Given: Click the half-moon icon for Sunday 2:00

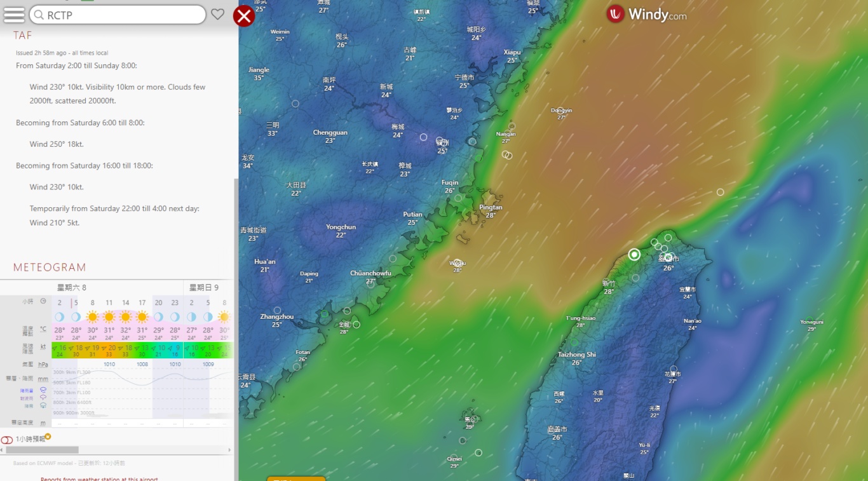Looking at the screenshot, I should [192, 316].
